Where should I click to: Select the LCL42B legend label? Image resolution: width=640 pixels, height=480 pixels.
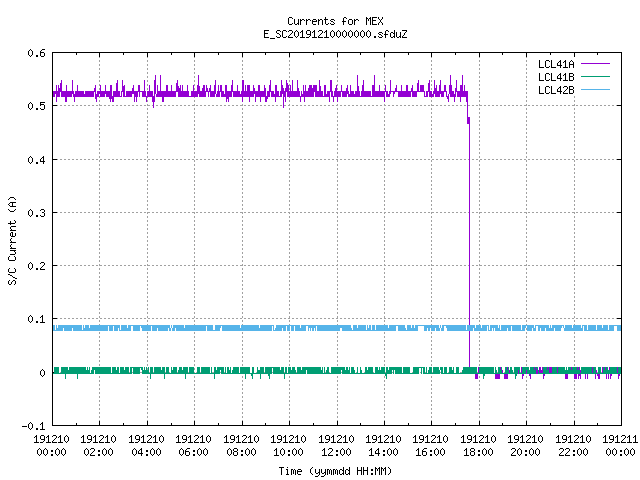click(556, 90)
